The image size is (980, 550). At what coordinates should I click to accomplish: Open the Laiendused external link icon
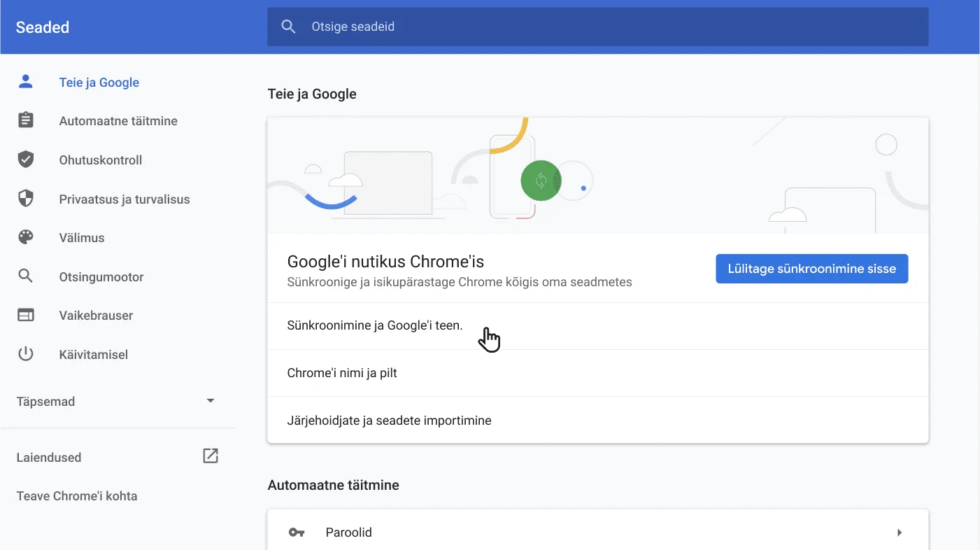coord(210,455)
